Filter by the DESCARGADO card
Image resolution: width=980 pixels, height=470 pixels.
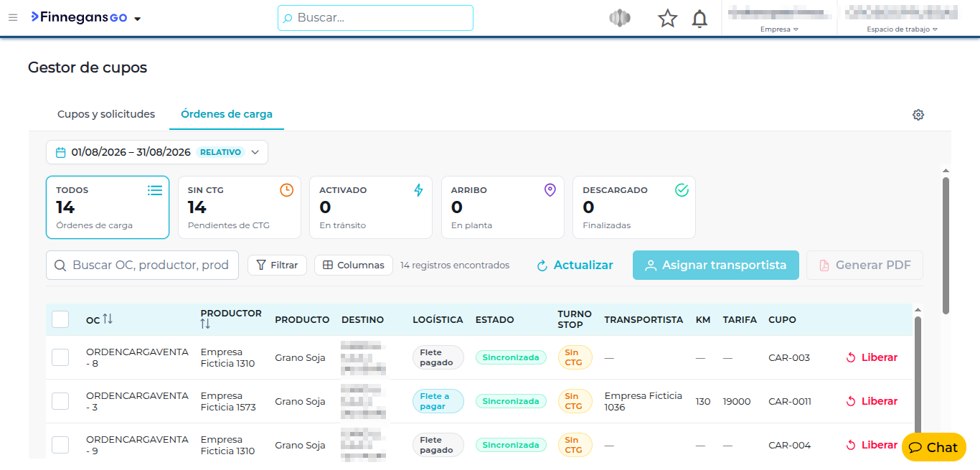point(634,207)
